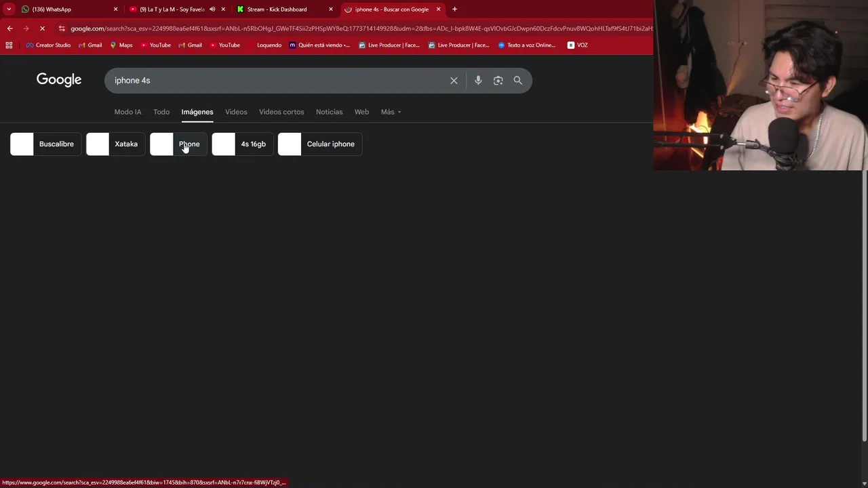Filter images by Phone chip
The image size is (868, 488).
(178, 144)
